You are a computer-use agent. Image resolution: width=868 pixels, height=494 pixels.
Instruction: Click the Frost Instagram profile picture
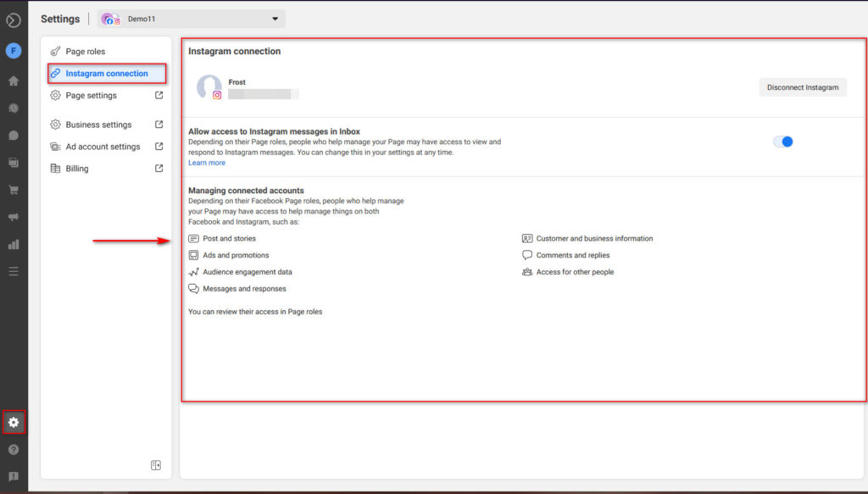pos(209,86)
